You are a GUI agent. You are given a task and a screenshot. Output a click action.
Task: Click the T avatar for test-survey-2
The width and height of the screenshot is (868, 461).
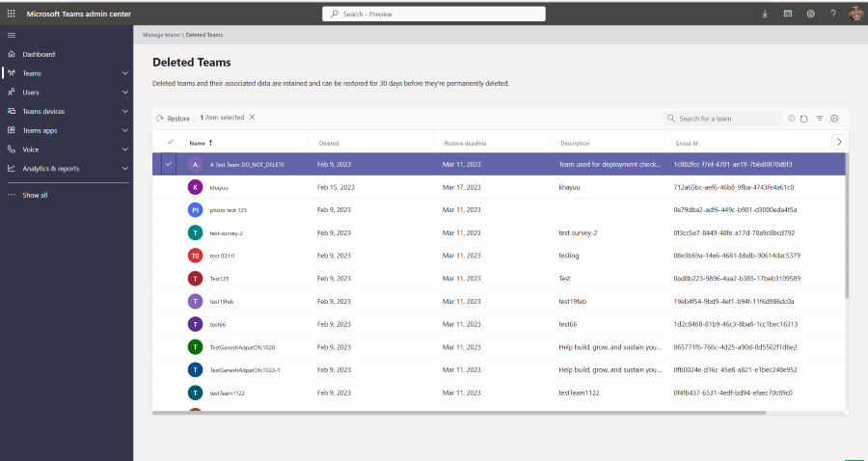195,233
